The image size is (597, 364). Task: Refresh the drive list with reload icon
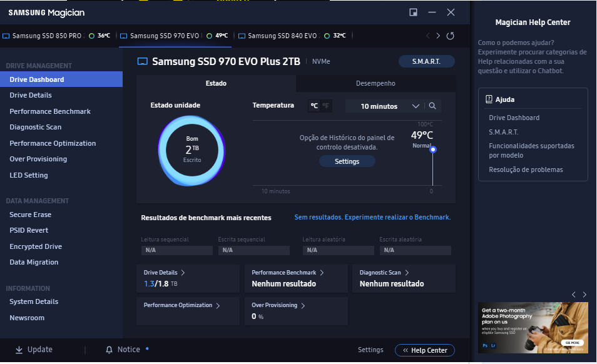tap(450, 36)
